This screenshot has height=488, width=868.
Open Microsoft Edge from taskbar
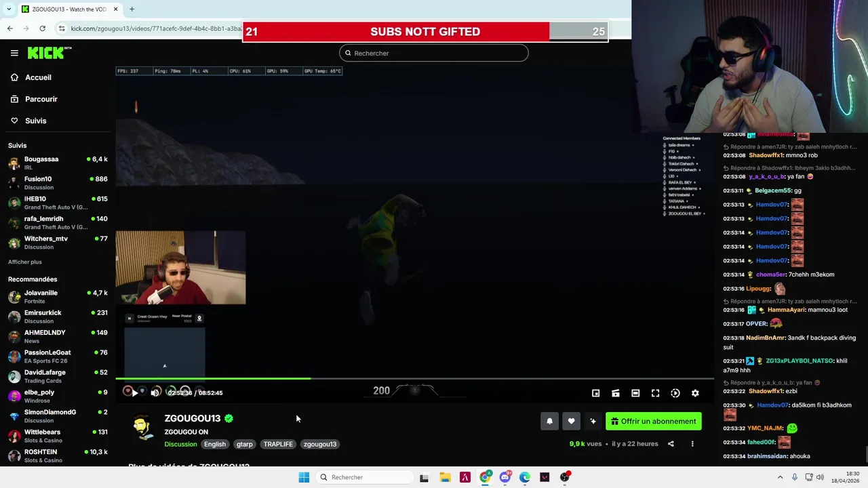click(x=525, y=477)
